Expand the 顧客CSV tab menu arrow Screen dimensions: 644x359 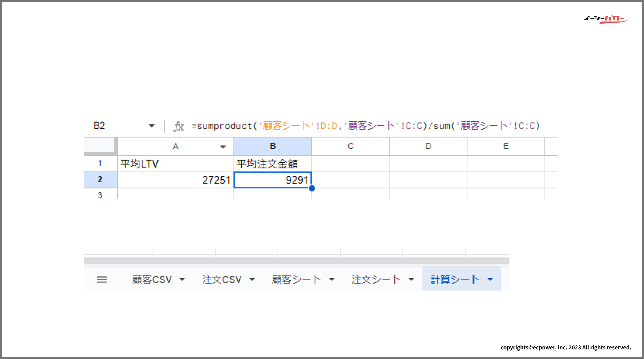182,280
